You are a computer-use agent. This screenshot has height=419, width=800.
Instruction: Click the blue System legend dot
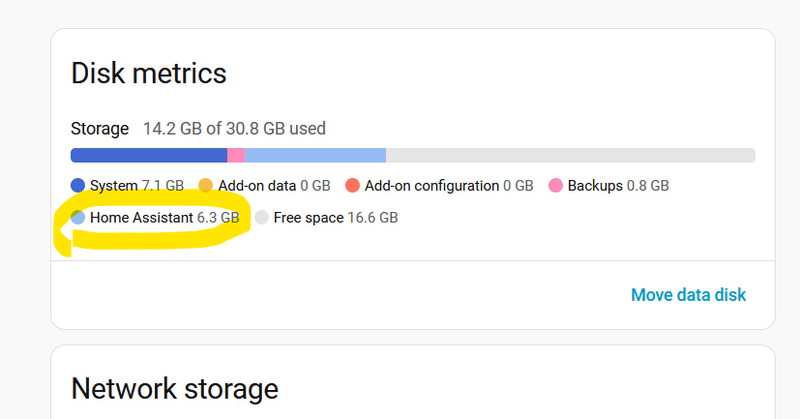point(78,186)
